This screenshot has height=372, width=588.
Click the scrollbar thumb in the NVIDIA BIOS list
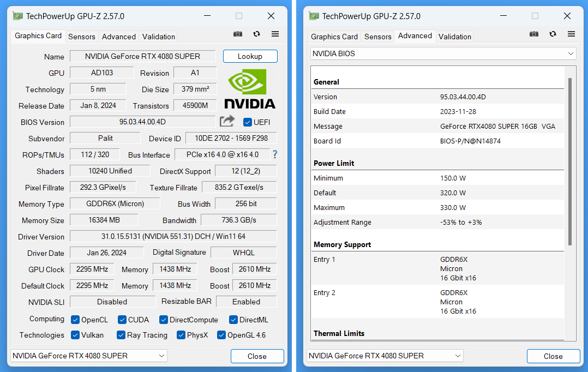pos(570,161)
